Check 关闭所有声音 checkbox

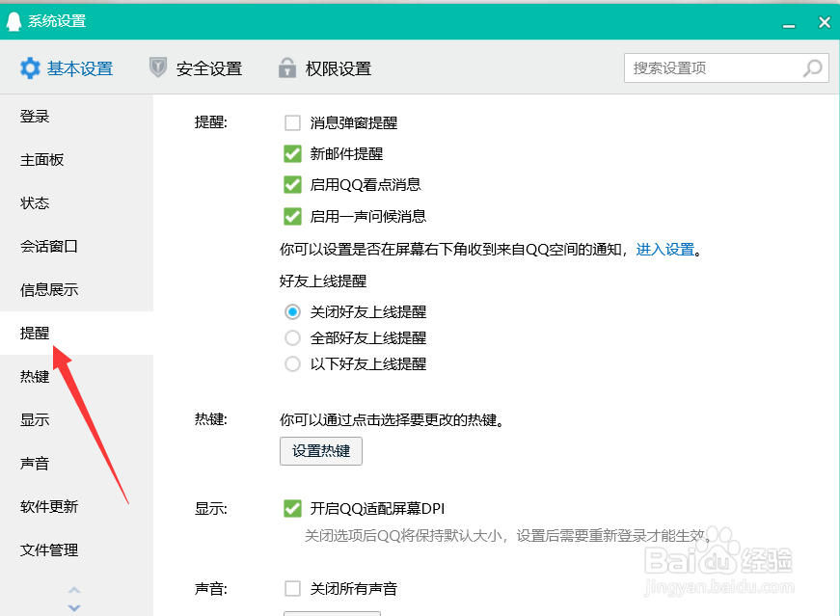(x=292, y=589)
